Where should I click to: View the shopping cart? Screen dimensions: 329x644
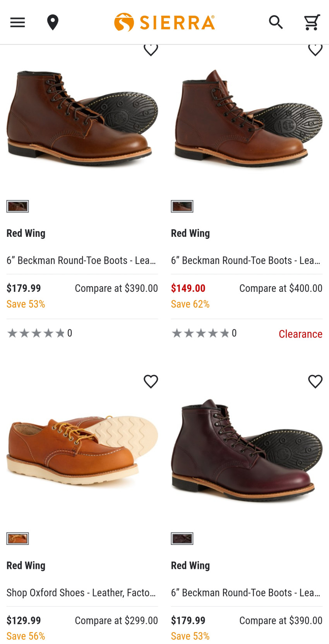tap(312, 22)
